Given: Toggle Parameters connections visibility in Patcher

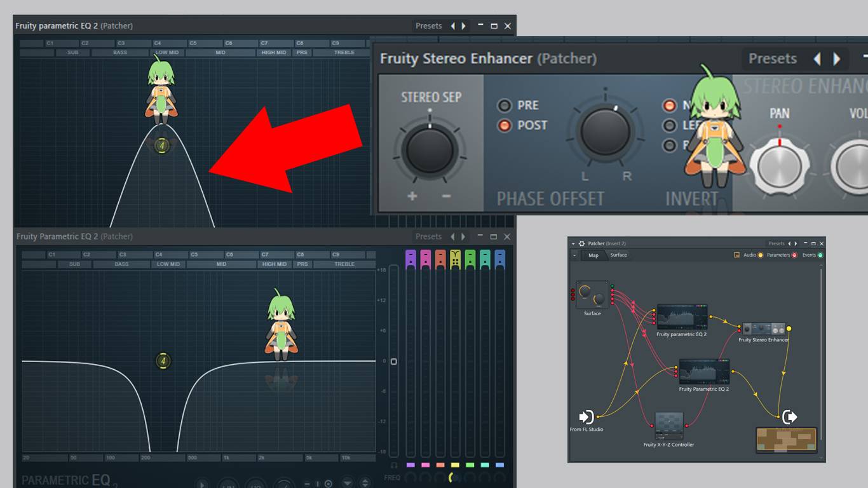Looking at the screenshot, I should point(794,255).
